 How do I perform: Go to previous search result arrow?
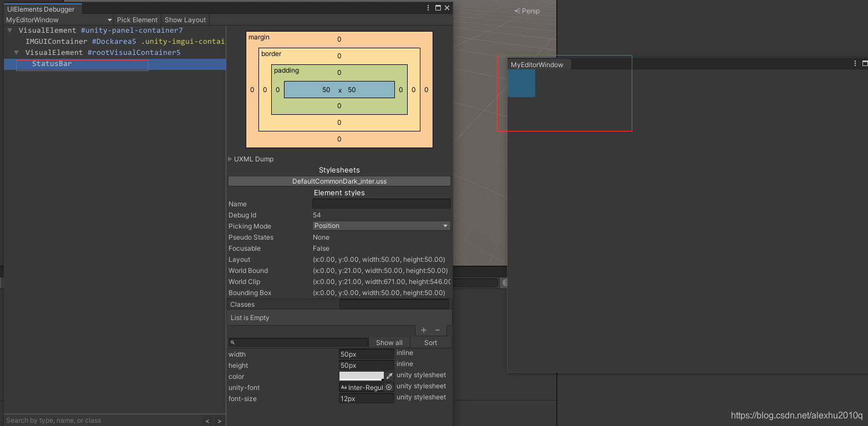click(x=207, y=421)
